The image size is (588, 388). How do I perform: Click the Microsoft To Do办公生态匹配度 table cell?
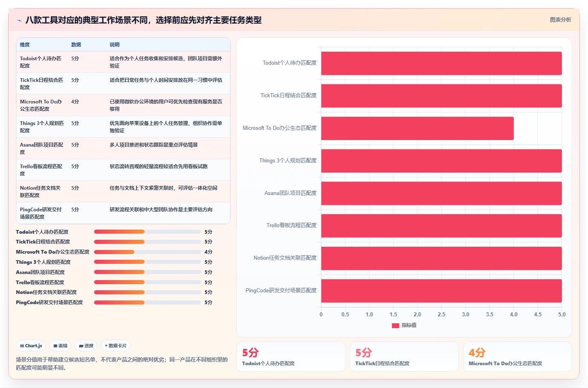point(42,105)
